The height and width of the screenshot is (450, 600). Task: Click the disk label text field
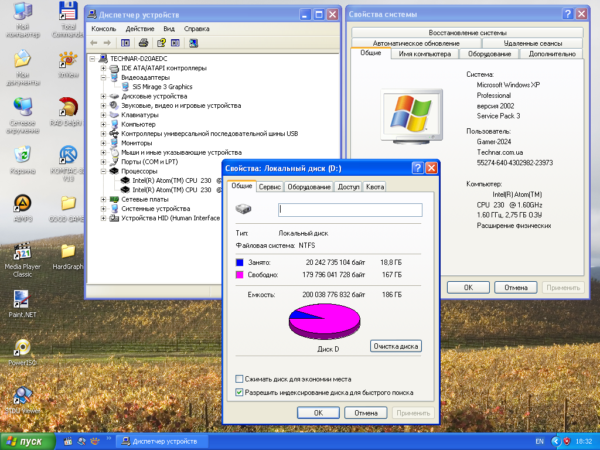point(350,210)
